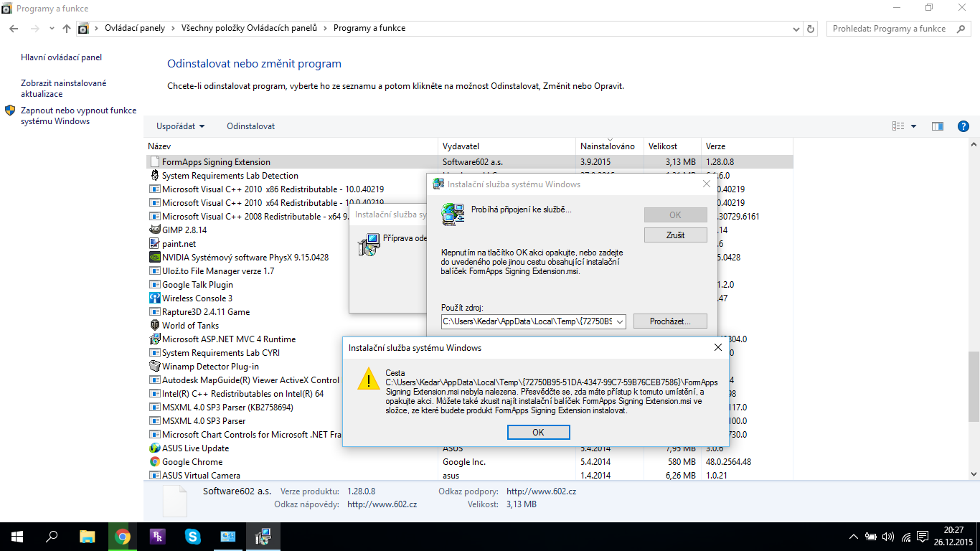Open the taskbar search magnifier
This screenshot has width=980, height=551.
pos(52,537)
